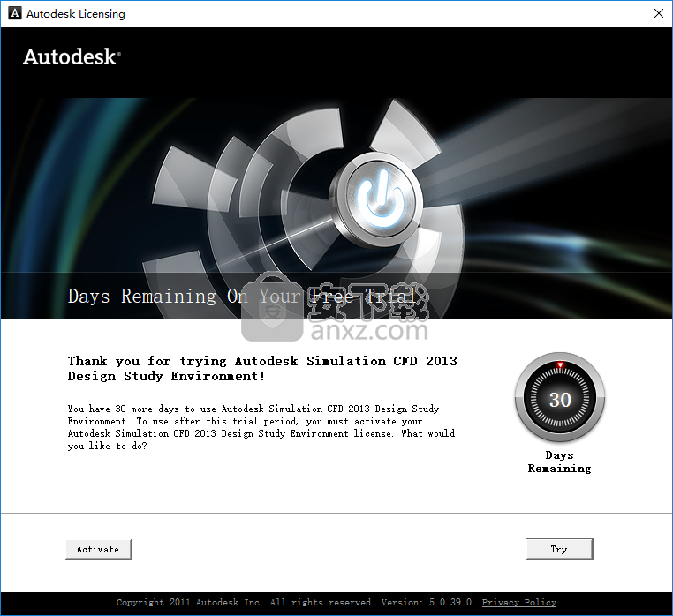This screenshot has width=673, height=616.
Task: Click the 'Autodesk Licensing' window title
Action: tap(76, 14)
